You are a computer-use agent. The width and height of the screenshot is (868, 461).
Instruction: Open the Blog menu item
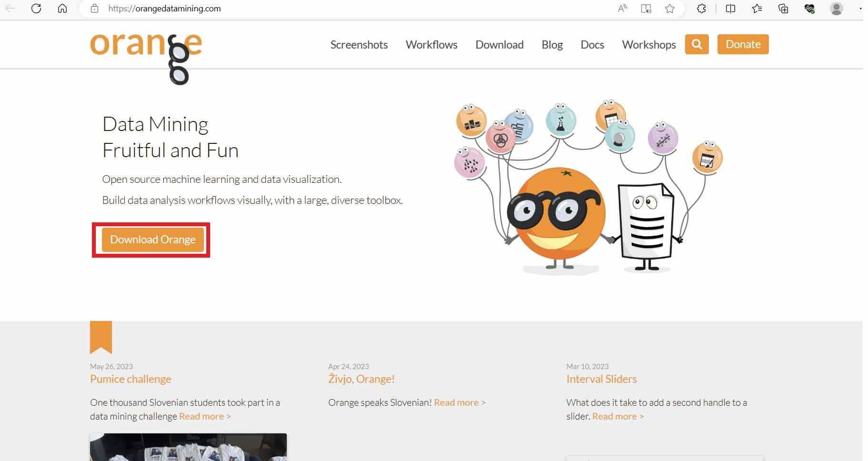(552, 45)
